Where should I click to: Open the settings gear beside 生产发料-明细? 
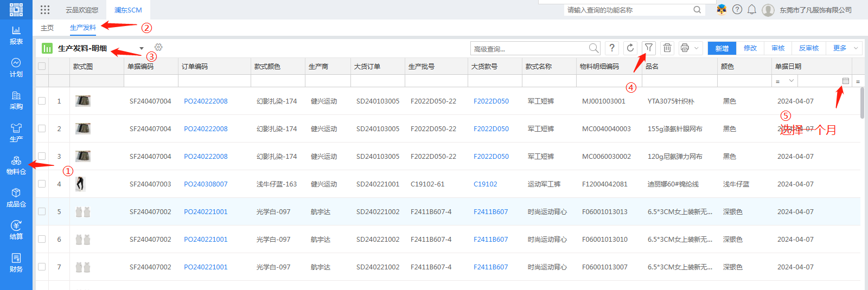click(158, 48)
